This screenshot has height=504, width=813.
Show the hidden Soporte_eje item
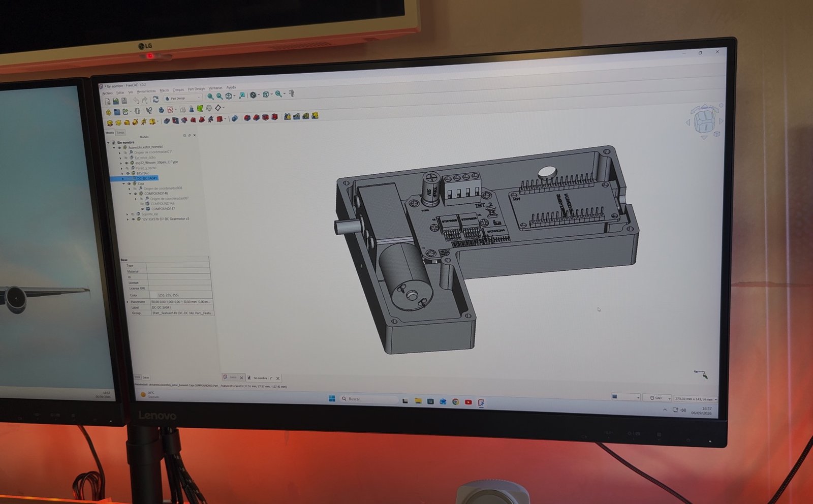click(x=133, y=214)
